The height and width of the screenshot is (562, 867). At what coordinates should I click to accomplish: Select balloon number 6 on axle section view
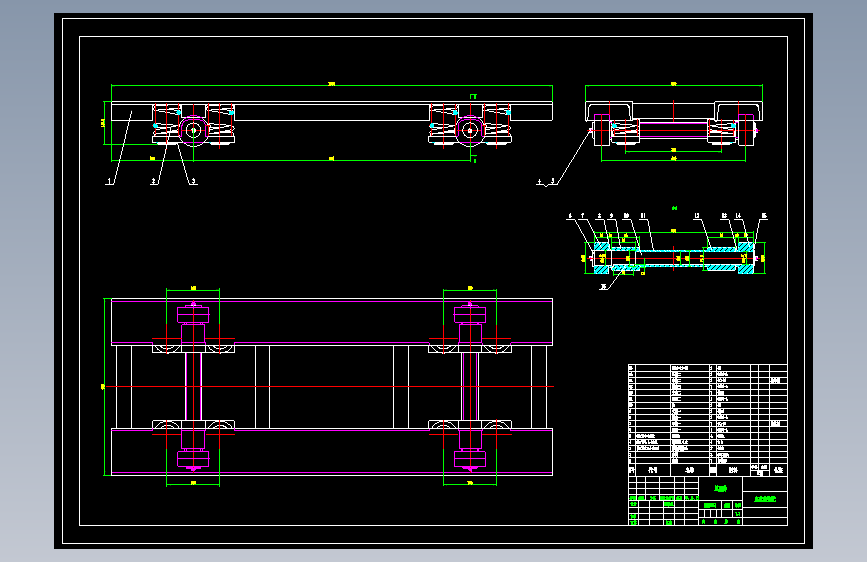[570, 216]
